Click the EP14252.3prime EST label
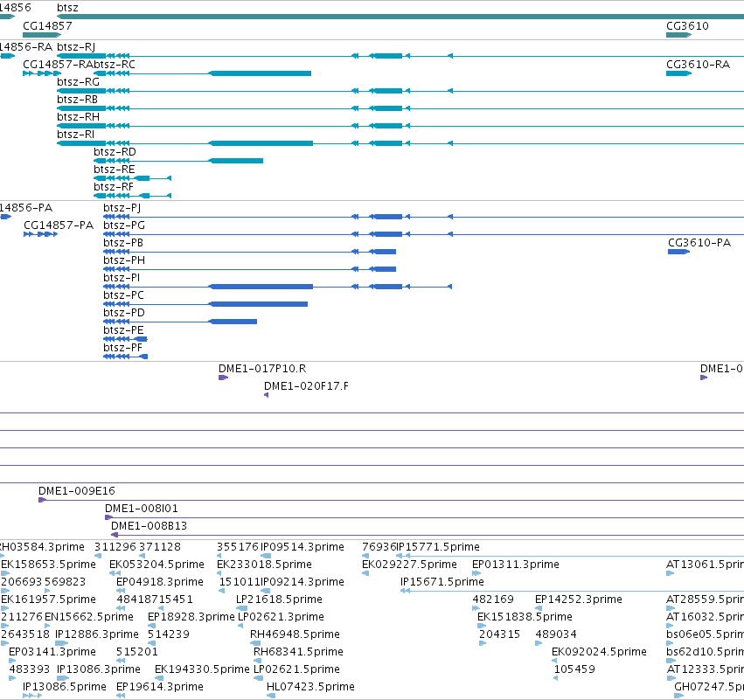This screenshot has width=744, height=700. pyautogui.click(x=579, y=600)
